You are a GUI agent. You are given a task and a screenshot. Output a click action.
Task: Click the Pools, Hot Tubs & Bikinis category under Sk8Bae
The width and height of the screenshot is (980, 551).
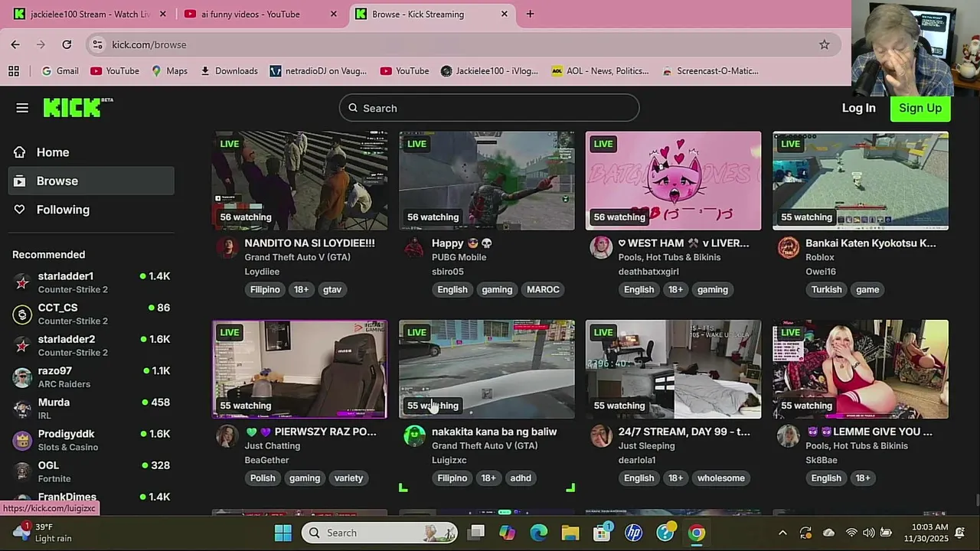[857, 445]
